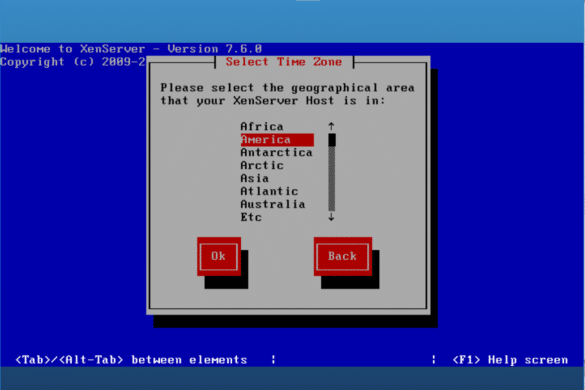585x390 pixels.
Task: Select Australia from the area list
Action: tap(273, 204)
